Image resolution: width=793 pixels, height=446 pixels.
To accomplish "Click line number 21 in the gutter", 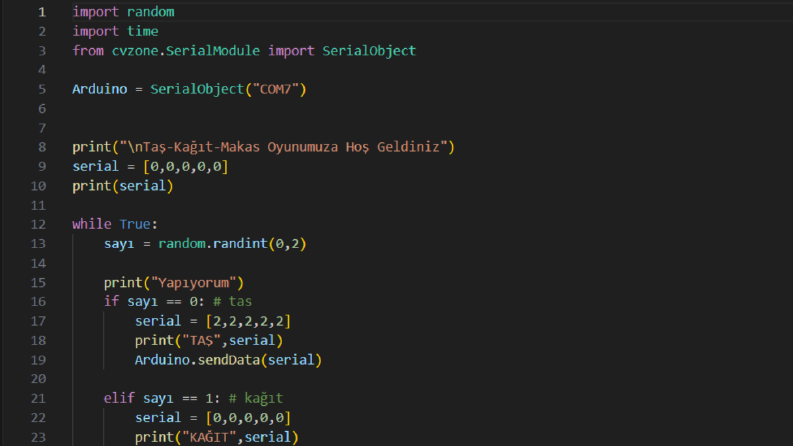I will click(x=38, y=398).
